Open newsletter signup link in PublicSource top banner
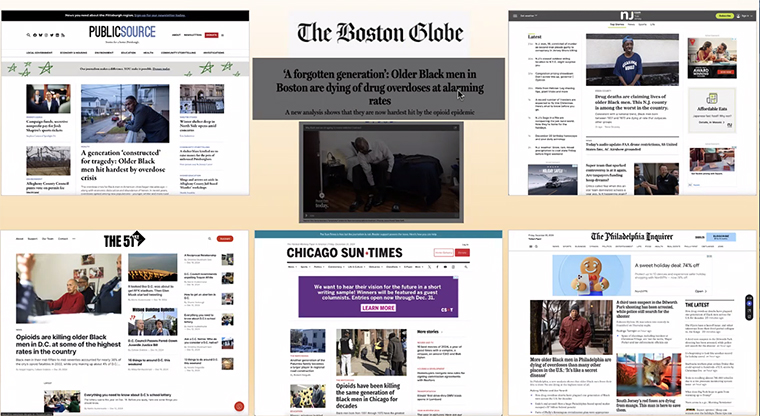The height and width of the screenshot is (416, 760). (x=160, y=16)
